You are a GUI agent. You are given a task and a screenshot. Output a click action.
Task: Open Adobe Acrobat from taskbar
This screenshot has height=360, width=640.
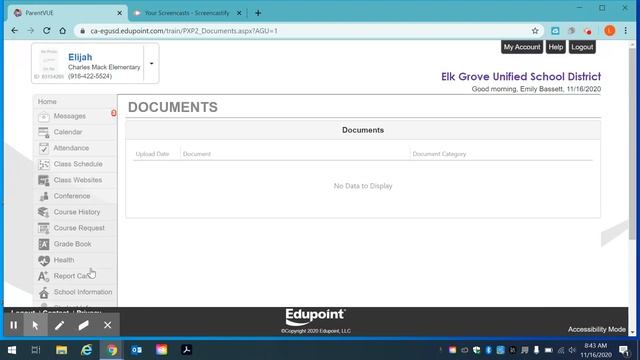[x=187, y=350]
